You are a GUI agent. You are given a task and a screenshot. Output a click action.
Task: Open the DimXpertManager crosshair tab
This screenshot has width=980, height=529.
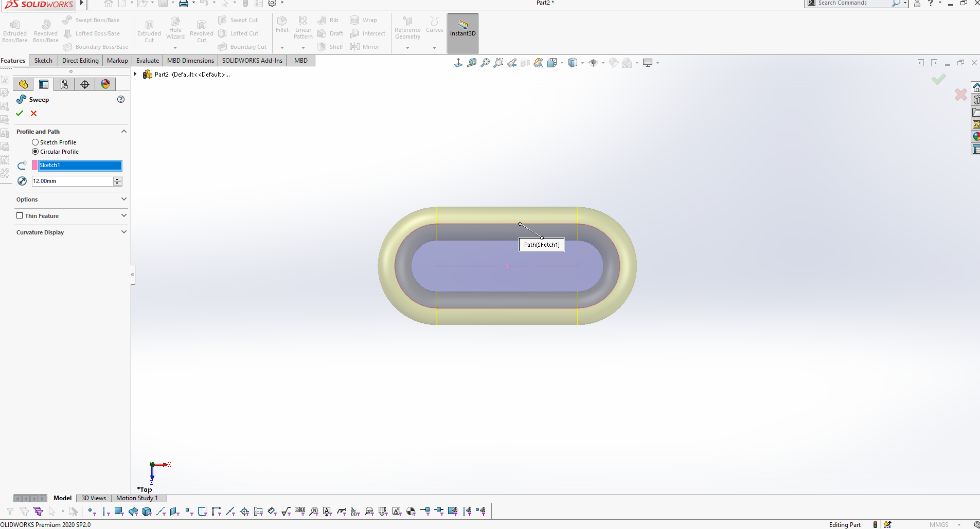click(85, 84)
